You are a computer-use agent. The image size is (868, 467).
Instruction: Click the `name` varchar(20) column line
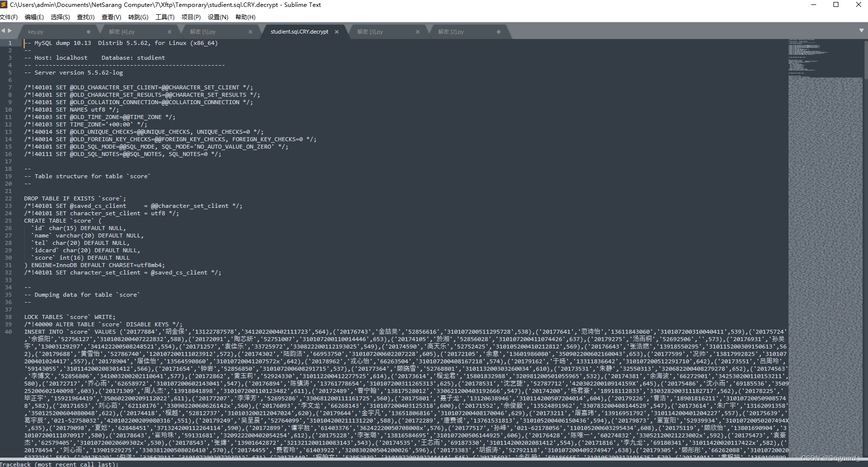point(87,235)
